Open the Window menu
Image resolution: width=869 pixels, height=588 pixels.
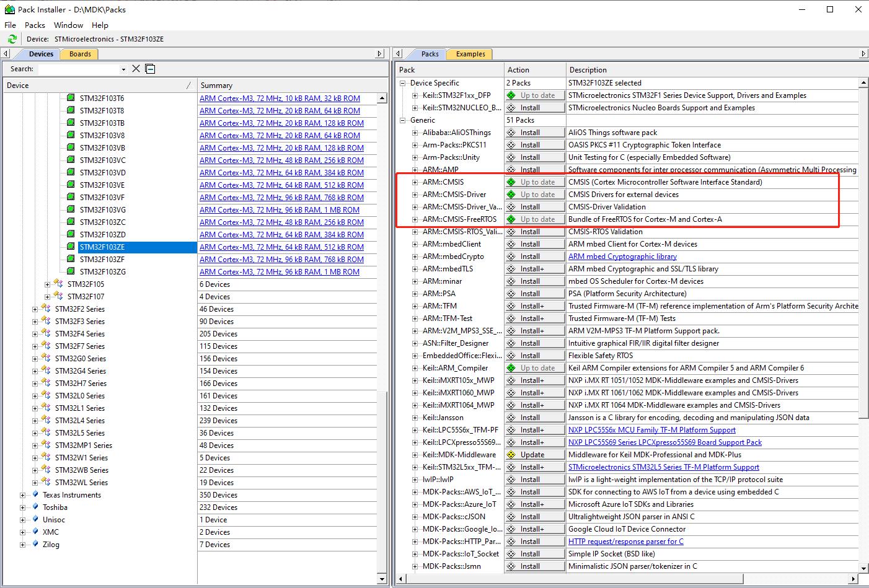click(68, 25)
